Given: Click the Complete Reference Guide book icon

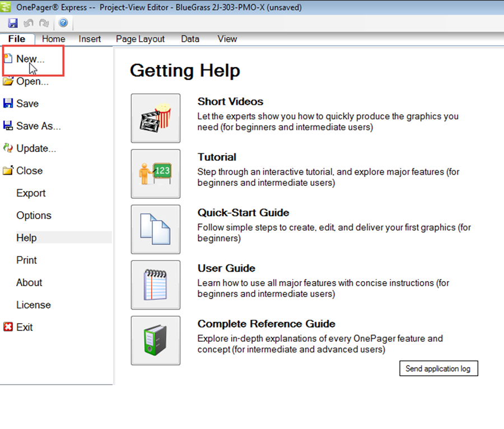Looking at the screenshot, I should click(x=155, y=340).
